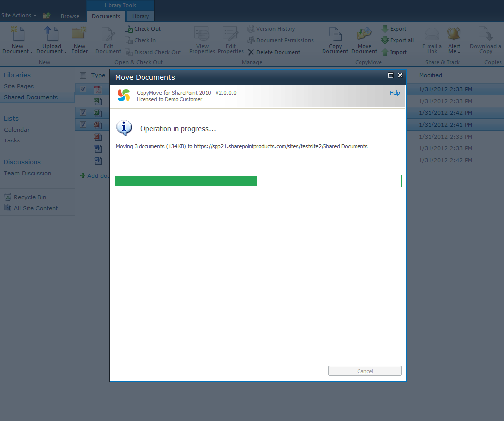Open Document Permissions
The width and height of the screenshot is (504, 421).
tap(280, 40)
